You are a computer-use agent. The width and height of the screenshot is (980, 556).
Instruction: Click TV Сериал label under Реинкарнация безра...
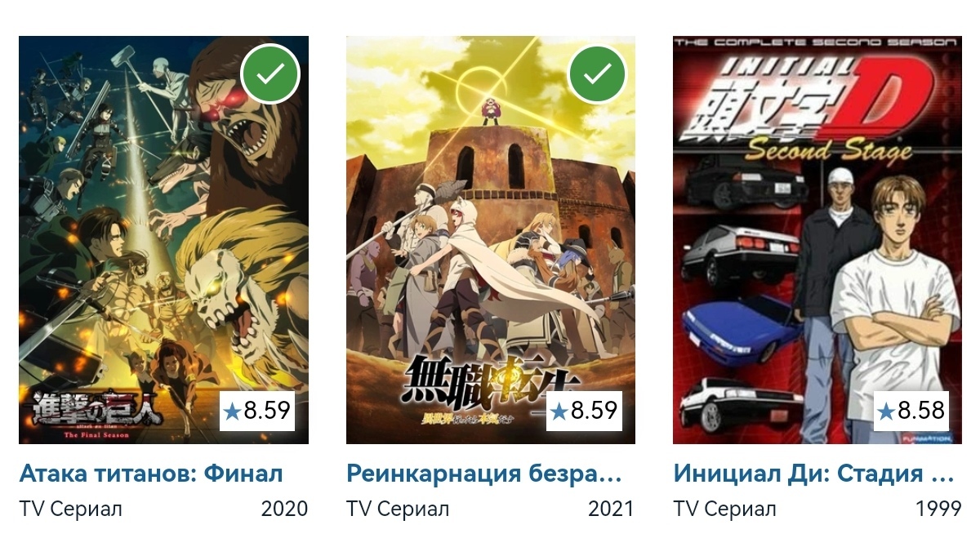point(398,509)
